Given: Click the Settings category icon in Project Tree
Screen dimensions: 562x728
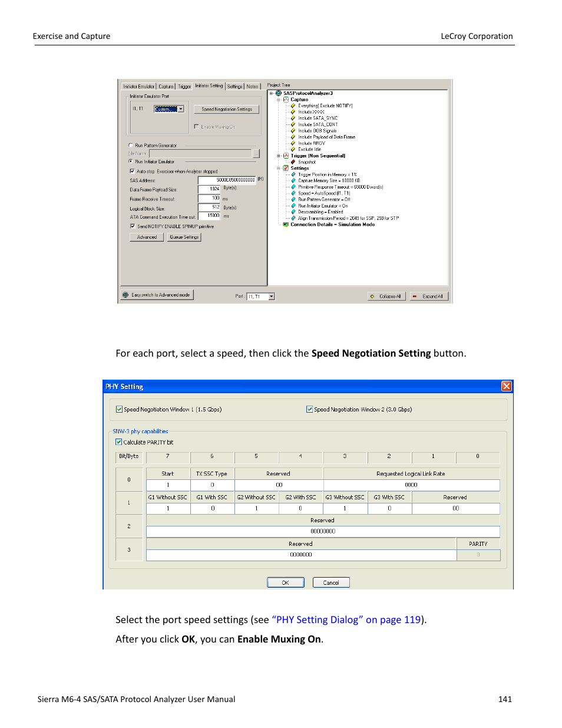Looking at the screenshot, I should [286, 168].
